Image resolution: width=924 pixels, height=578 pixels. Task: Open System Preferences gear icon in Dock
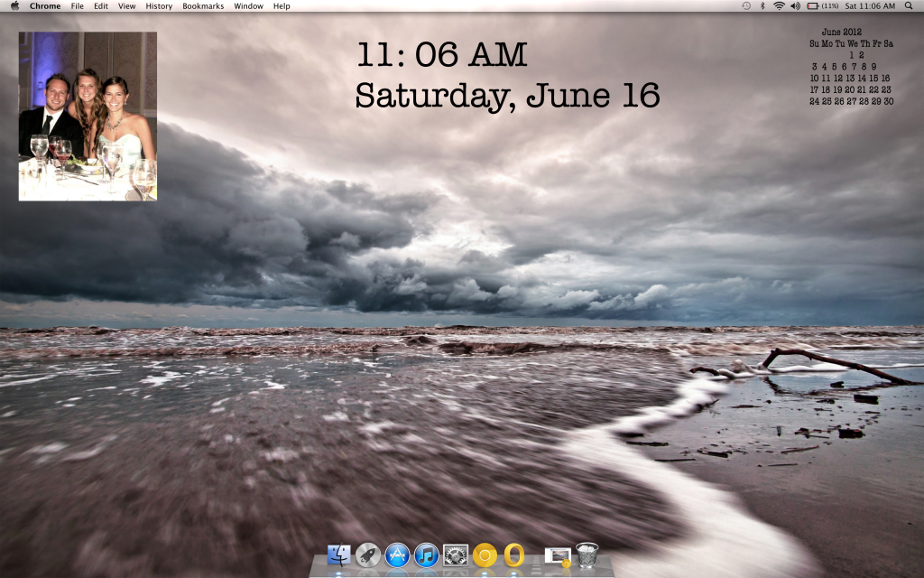click(456, 555)
